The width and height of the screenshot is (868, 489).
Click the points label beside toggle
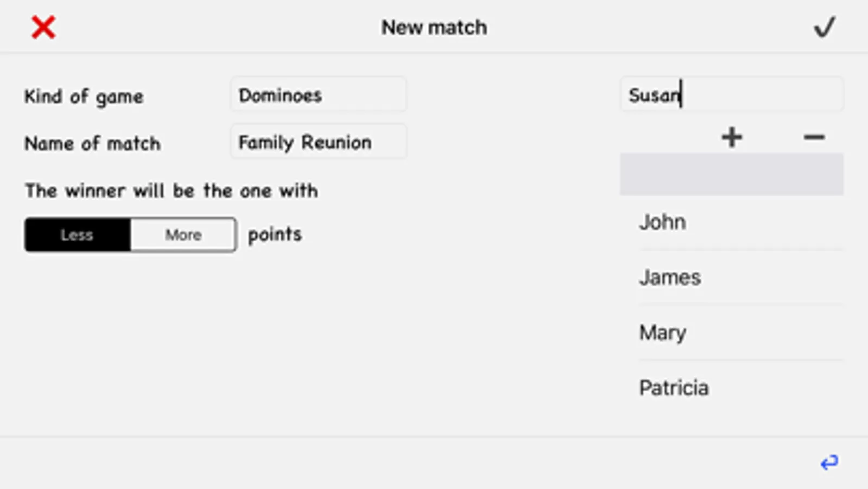tap(275, 235)
